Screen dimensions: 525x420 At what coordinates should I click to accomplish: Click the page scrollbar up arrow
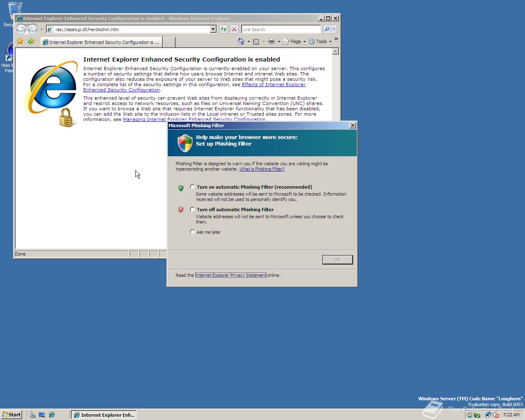[336, 51]
